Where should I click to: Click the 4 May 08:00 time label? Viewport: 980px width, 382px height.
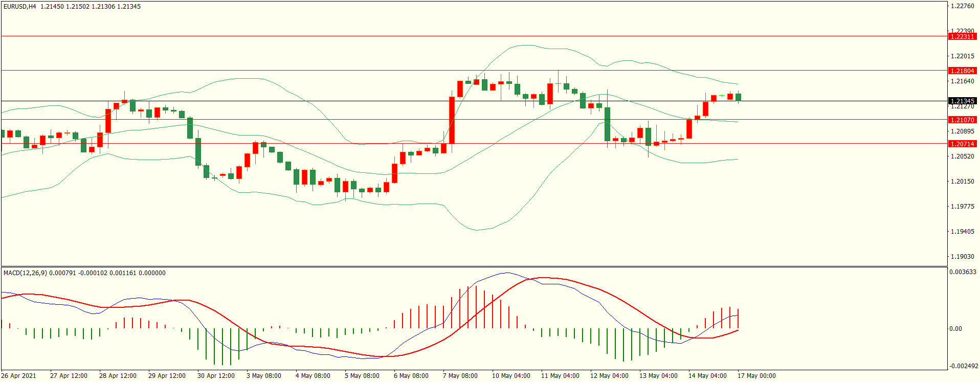[x=313, y=376]
